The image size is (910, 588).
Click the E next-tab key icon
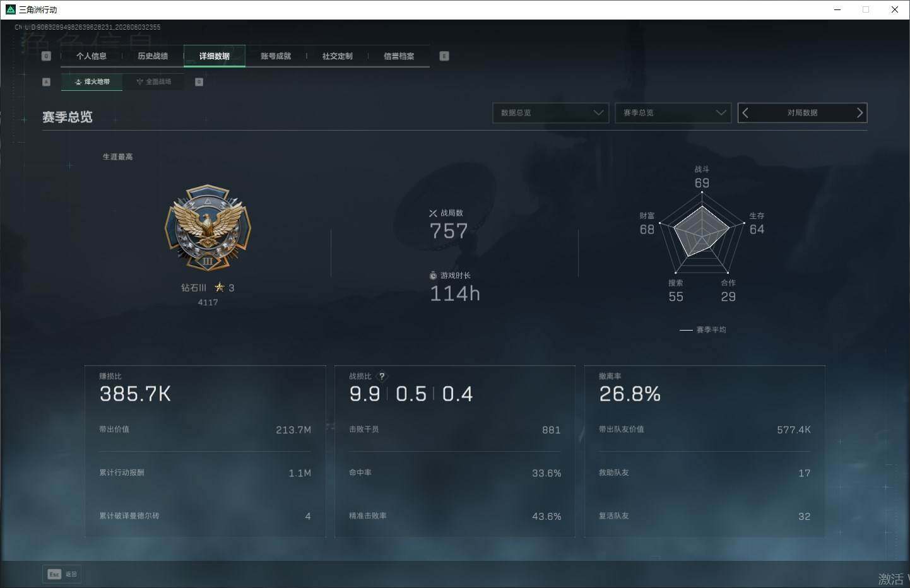444,56
